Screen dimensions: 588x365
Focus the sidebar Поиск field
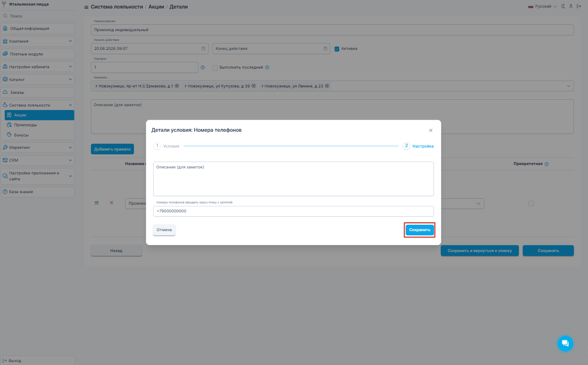click(x=38, y=16)
